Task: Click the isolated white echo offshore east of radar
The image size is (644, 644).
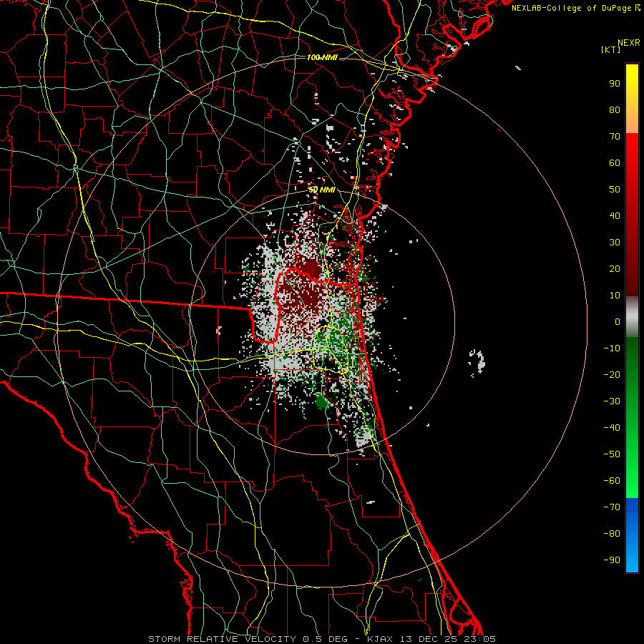Action: [477, 361]
